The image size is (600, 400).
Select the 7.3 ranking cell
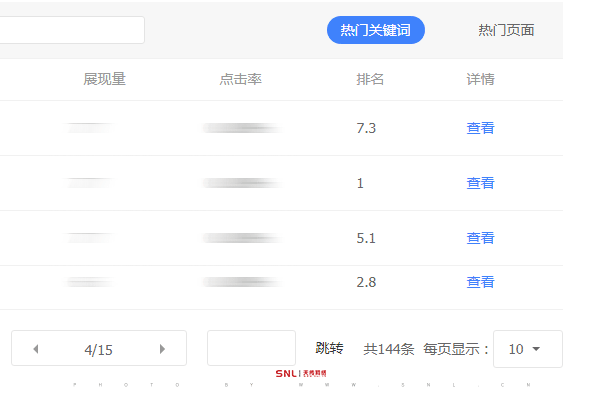(366, 128)
